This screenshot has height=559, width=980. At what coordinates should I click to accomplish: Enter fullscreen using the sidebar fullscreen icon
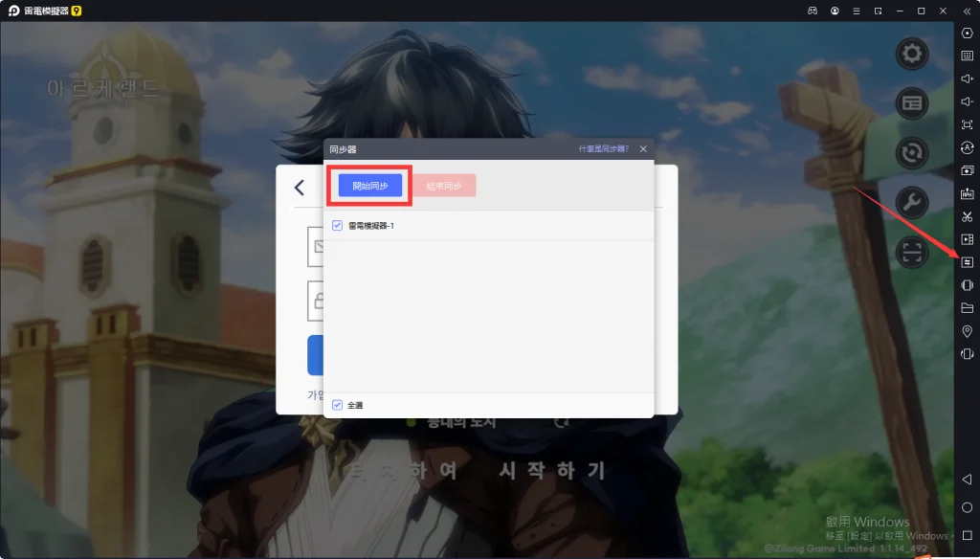pyautogui.click(x=967, y=124)
